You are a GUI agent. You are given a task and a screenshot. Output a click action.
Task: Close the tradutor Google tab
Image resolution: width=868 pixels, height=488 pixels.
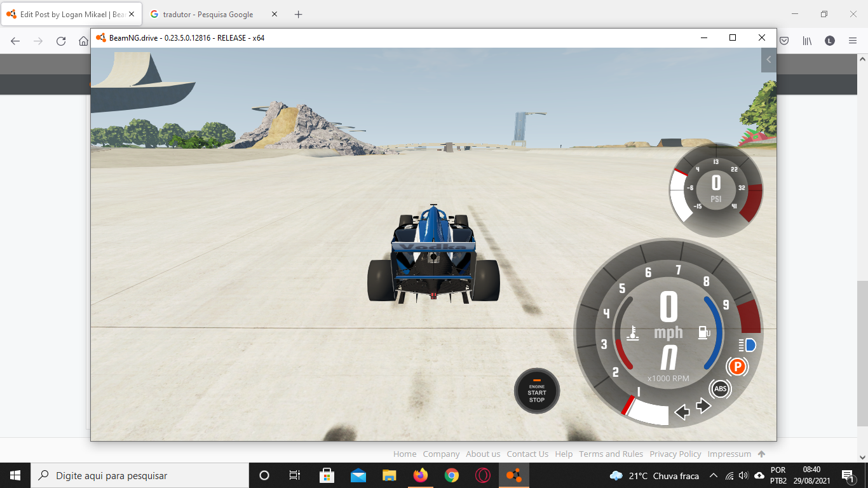275,14
